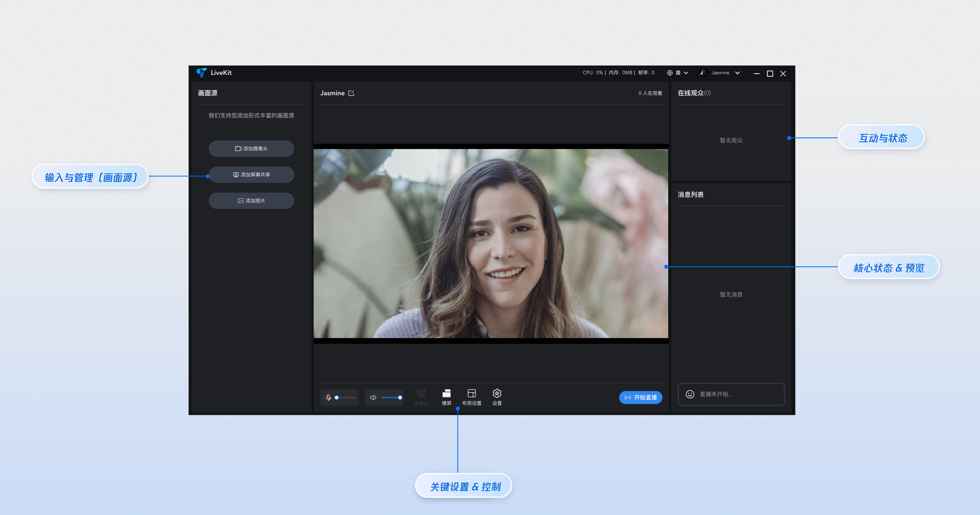980x515 pixels.
Task: Click the Jasmine profile avatar
Action: pyautogui.click(x=704, y=73)
